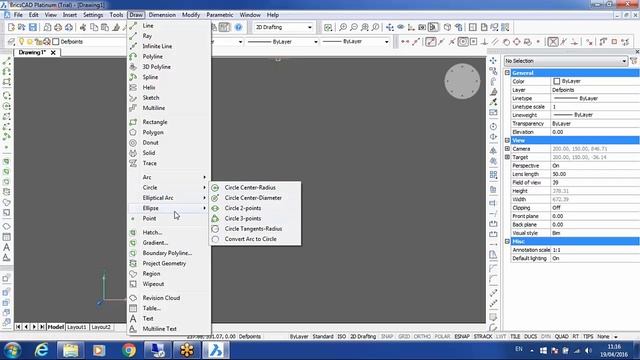Open the Ellipse submenu arrow

click(204, 208)
